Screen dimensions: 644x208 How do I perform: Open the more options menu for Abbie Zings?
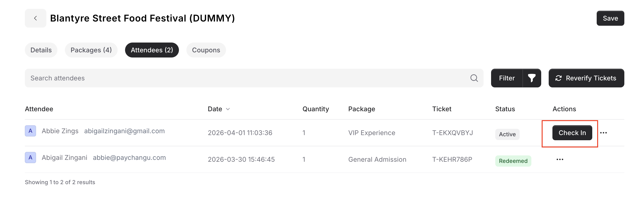(x=603, y=133)
